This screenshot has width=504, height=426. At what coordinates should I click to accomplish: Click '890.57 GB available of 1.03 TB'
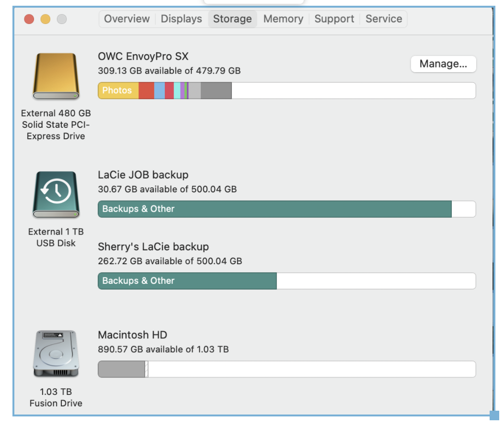tap(163, 349)
